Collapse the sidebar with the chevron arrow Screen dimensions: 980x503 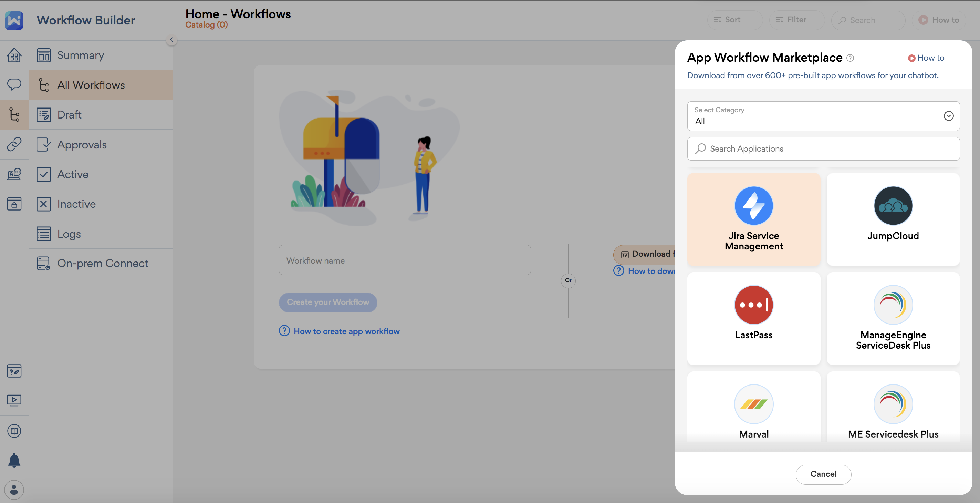pos(171,40)
